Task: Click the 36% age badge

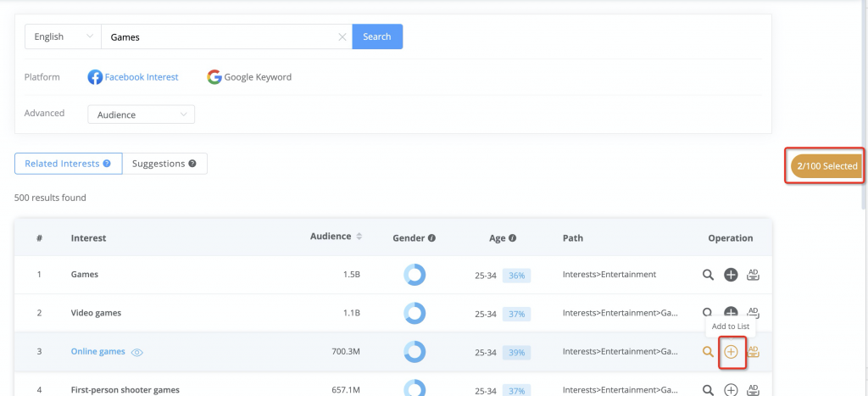Action: point(516,276)
